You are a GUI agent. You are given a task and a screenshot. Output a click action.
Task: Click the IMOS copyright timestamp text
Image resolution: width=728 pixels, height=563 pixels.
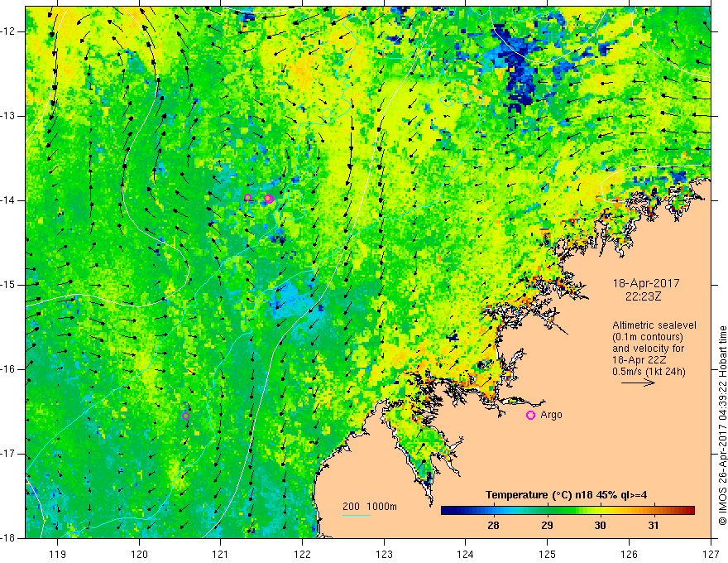722,426
